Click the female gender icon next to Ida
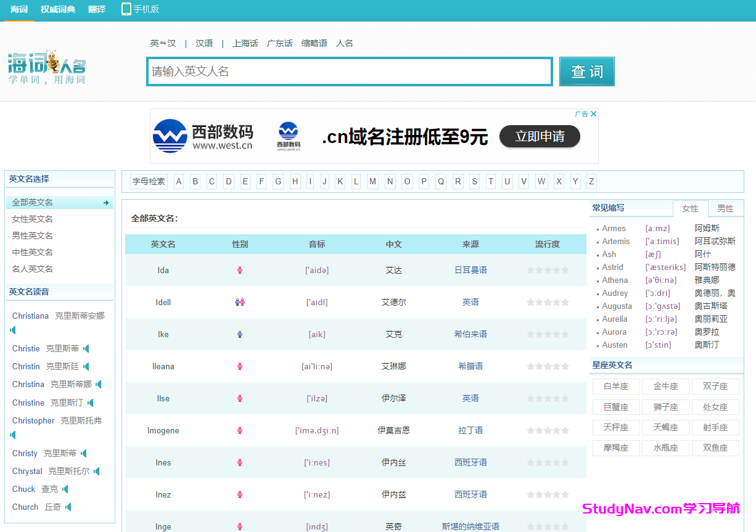The image size is (756, 532). pyautogui.click(x=240, y=270)
